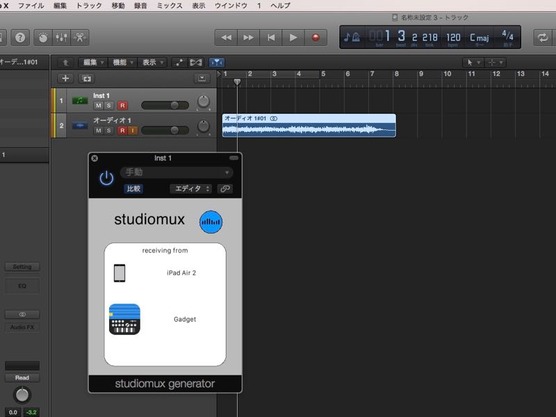Solo the オーディオ 1 track
The image size is (556, 417).
(x=109, y=130)
